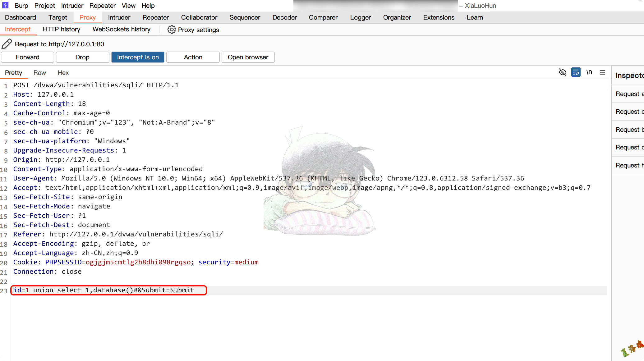Forward the intercepted request
Screen dimensions: 644x361
point(27,57)
